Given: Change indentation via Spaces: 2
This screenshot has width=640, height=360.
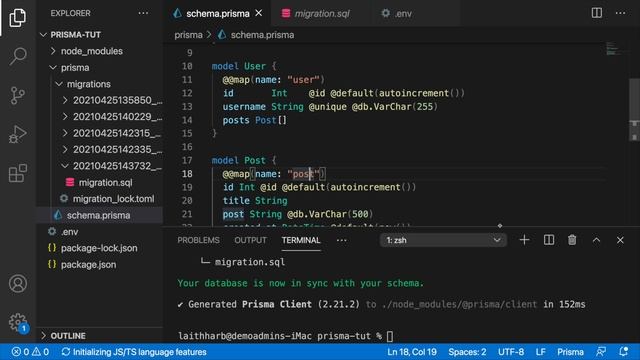Looking at the screenshot, I should [467, 352].
